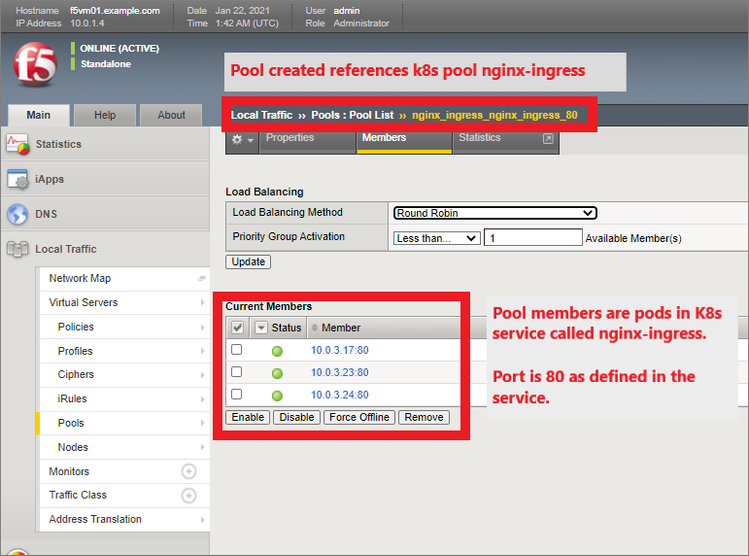749x556 pixels.
Task: Sort members by Member column icon
Action: pos(314,328)
